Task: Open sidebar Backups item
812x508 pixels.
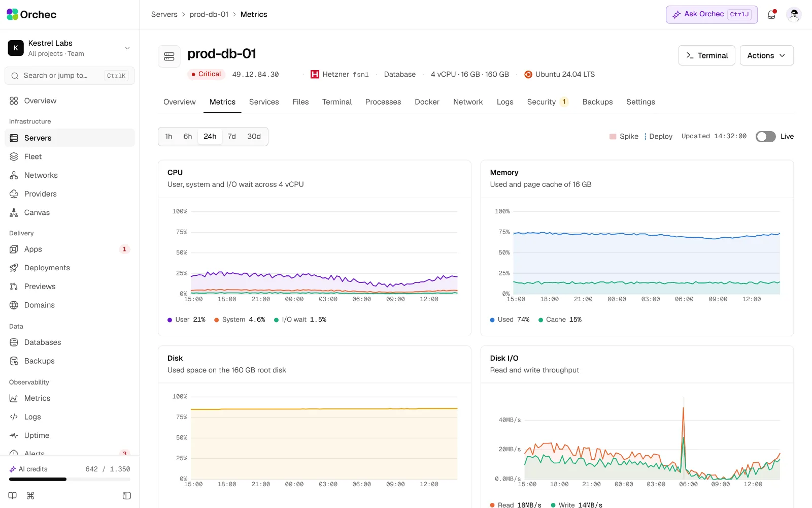Action: (70, 361)
